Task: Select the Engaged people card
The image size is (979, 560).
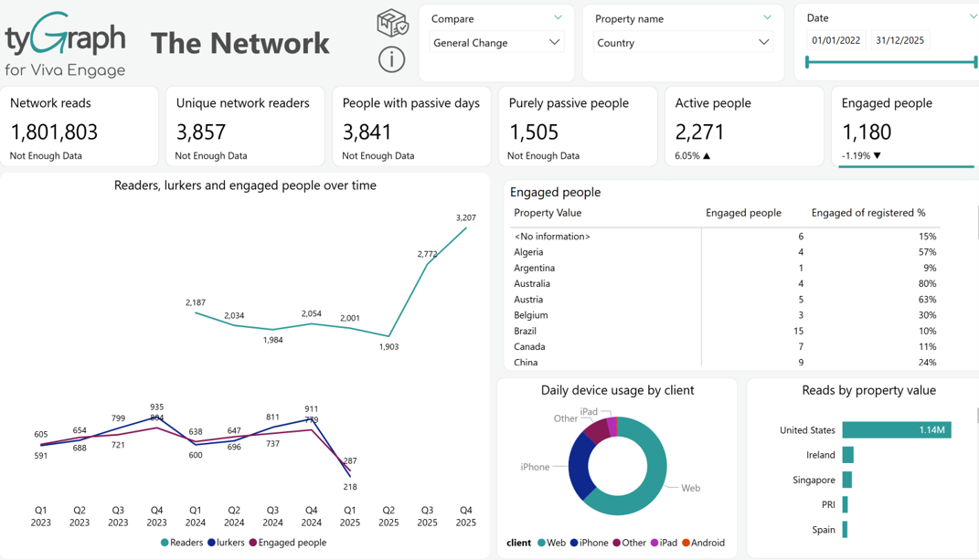Action: 905,127
